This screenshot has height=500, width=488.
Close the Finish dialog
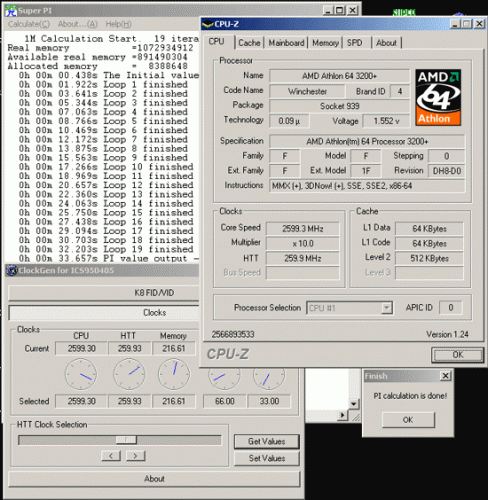pyautogui.click(x=445, y=376)
